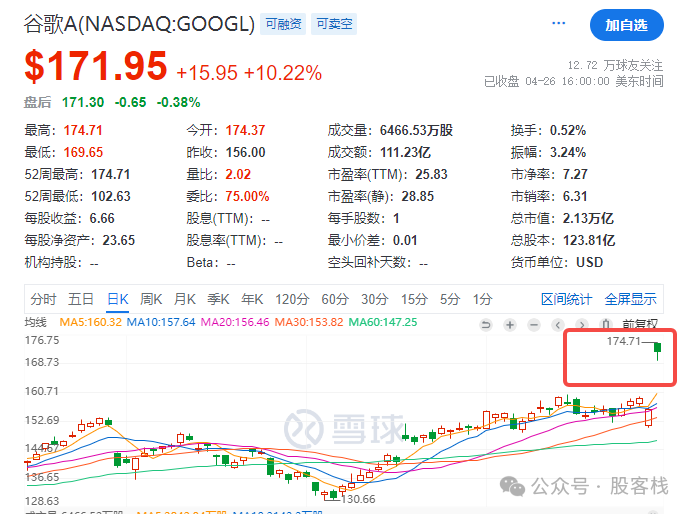Switch to the 1分 interval tab
Screen dimensions: 691x514
click(x=483, y=299)
